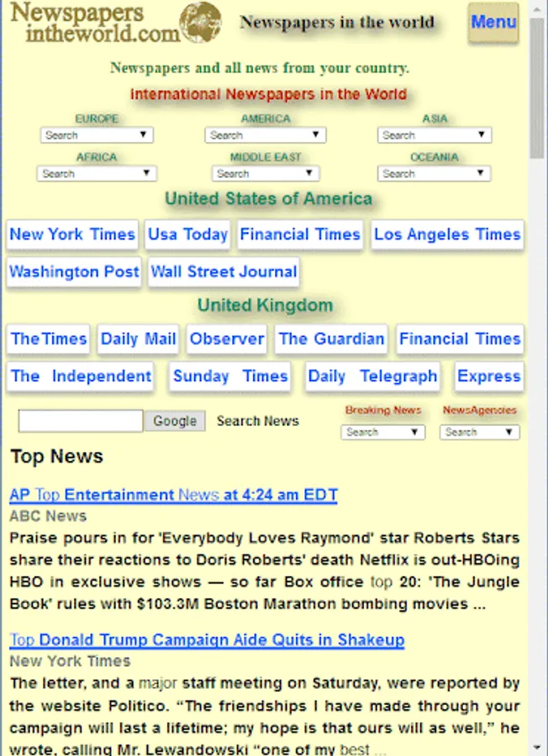
Task: Click 'Search News' label
Action: tap(258, 421)
